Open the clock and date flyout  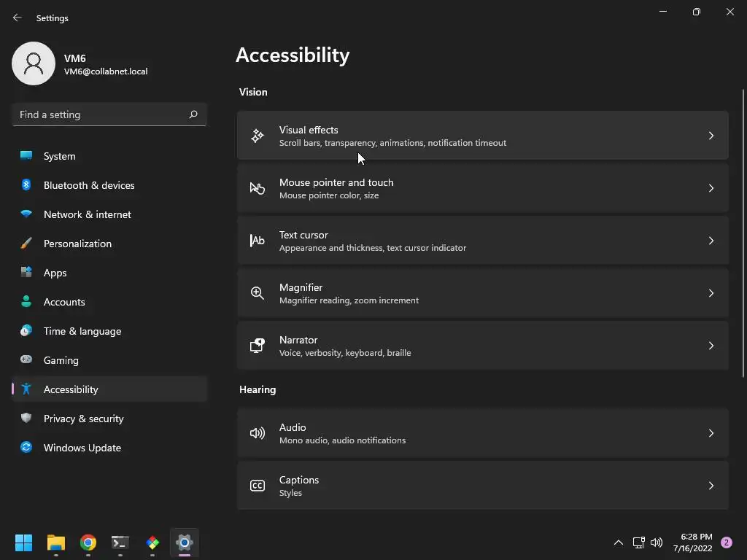(692, 542)
